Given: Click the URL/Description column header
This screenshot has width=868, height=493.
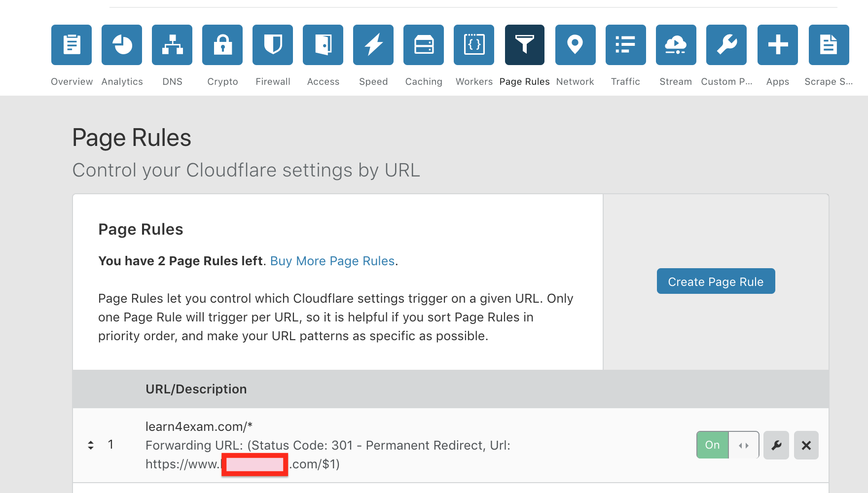Looking at the screenshot, I should (196, 389).
